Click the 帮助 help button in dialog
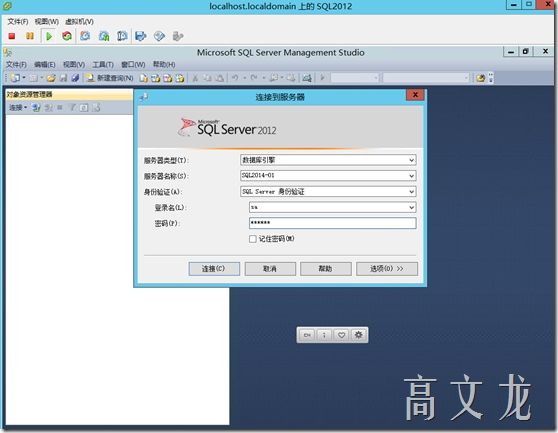The height and width of the screenshot is (433, 558). pyautogui.click(x=326, y=269)
